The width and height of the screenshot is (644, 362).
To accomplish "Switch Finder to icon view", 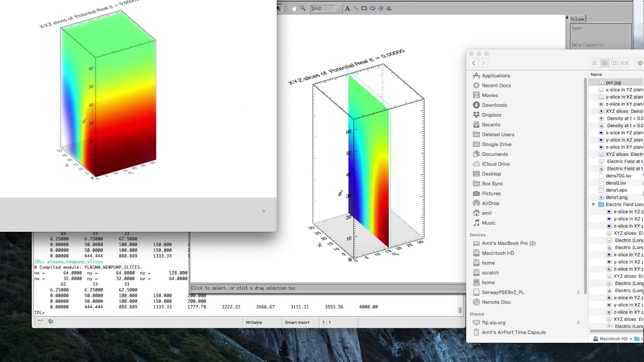I will pos(595,63).
